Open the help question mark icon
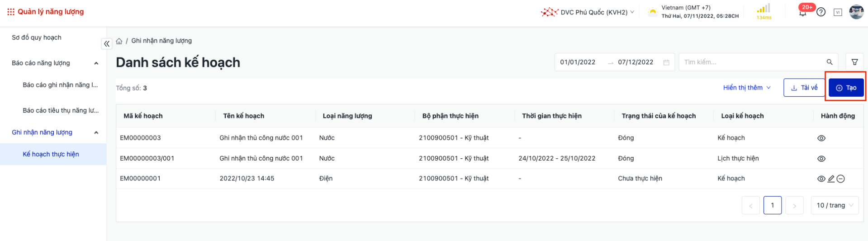 (x=821, y=12)
